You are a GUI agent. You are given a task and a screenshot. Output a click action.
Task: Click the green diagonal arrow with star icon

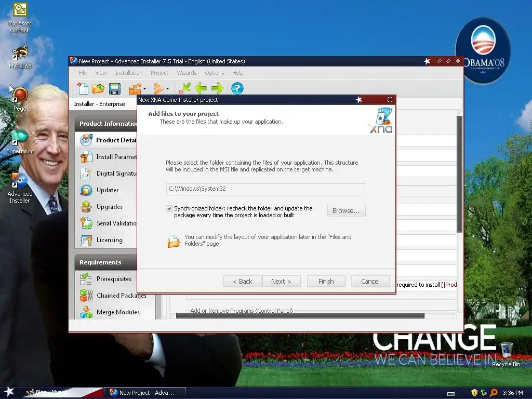(185, 88)
